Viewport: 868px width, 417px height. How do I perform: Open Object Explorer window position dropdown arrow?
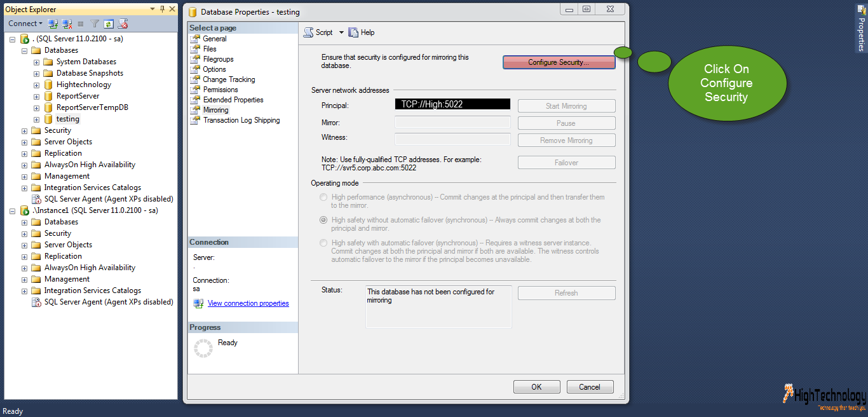point(153,9)
